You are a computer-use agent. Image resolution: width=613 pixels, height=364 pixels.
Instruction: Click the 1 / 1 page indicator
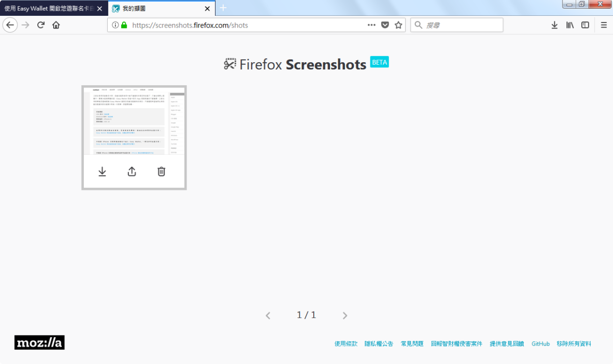tap(306, 315)
